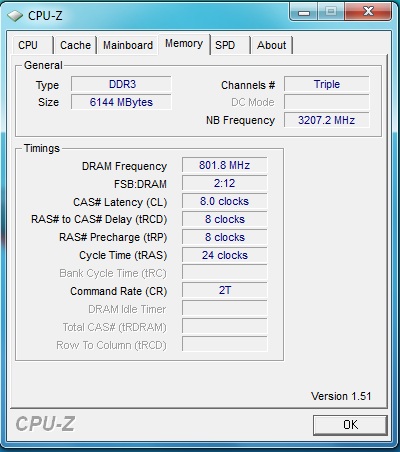This screenshot has height=452, width=400.
Task: Select the CAS# Latency value field
Action: tap(224, 201)
